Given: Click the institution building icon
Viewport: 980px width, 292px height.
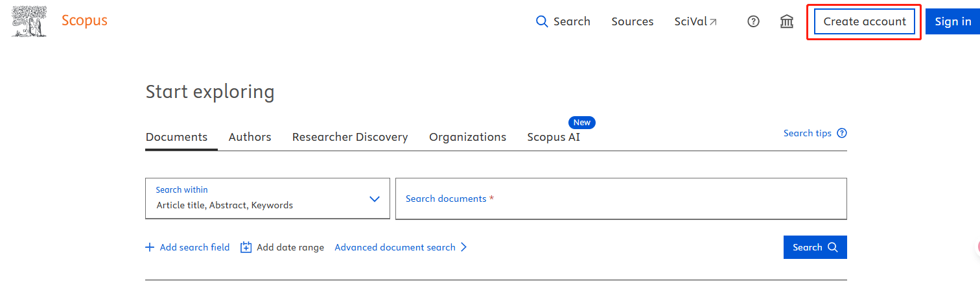Looking at the screenshot, I should coord(787,21).
